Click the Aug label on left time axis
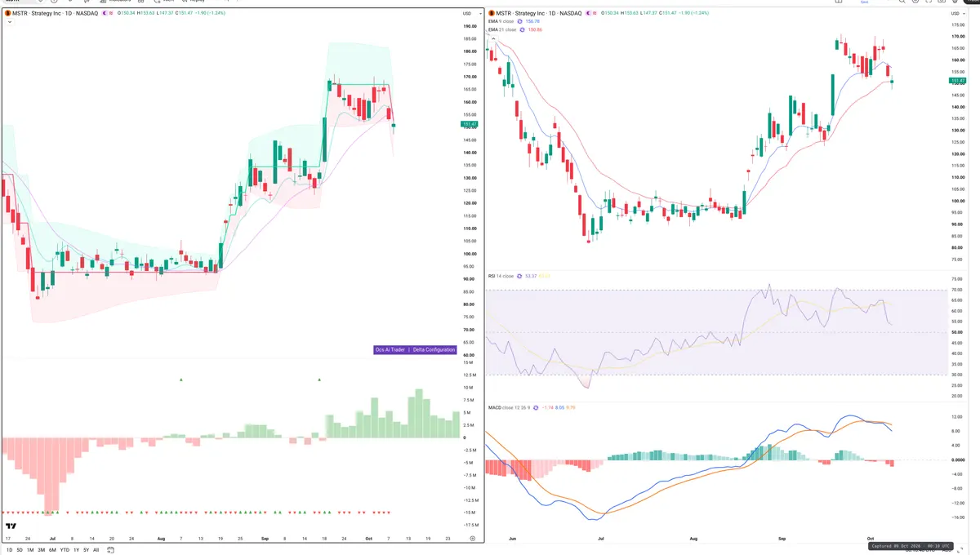This screenshot has width=980, height=555. click(161, 539)
